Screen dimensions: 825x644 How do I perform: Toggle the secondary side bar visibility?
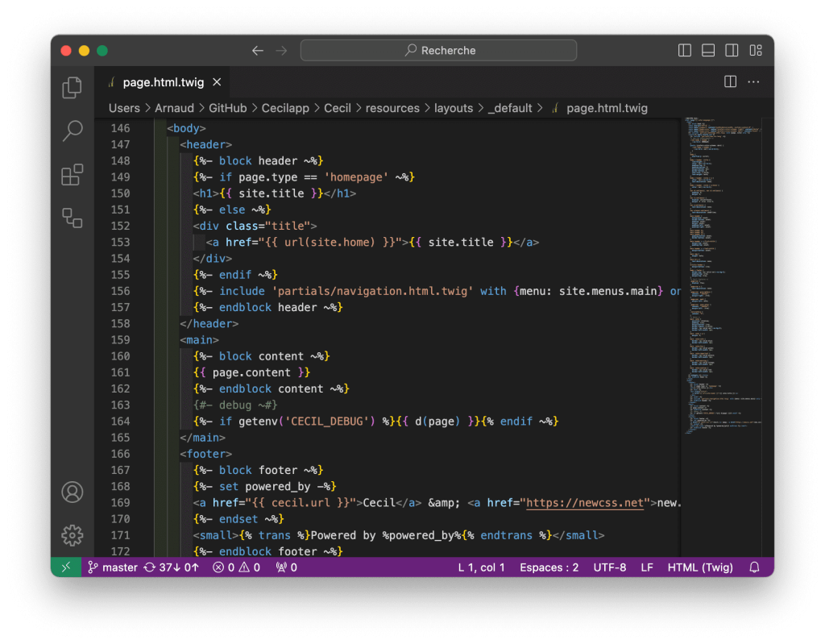coord(732,51)
